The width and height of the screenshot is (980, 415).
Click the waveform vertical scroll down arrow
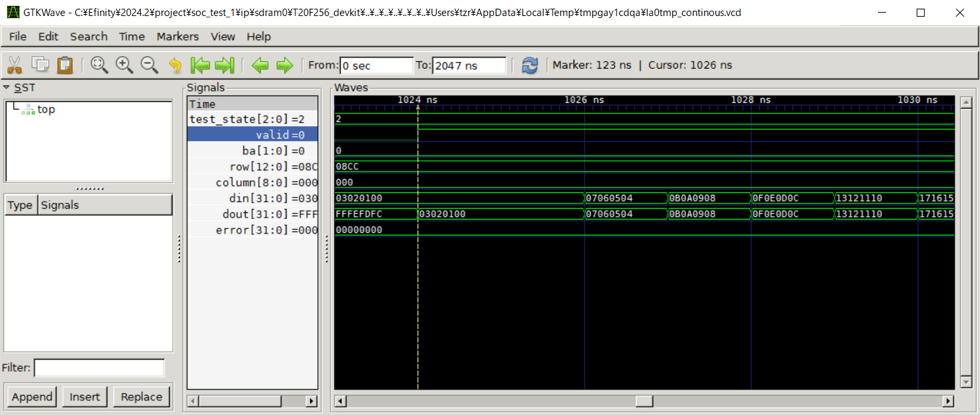(x=965, y=382)
